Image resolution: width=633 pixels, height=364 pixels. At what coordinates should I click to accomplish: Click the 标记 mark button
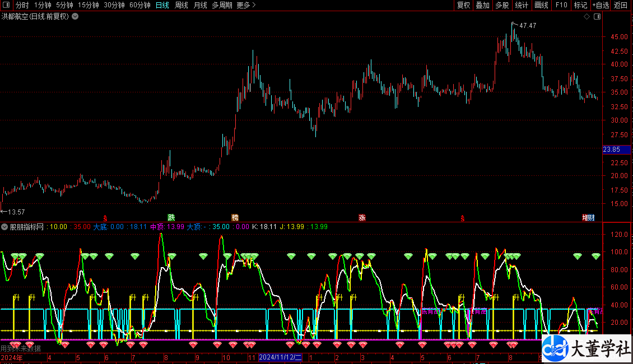click(x=580, y=5)
